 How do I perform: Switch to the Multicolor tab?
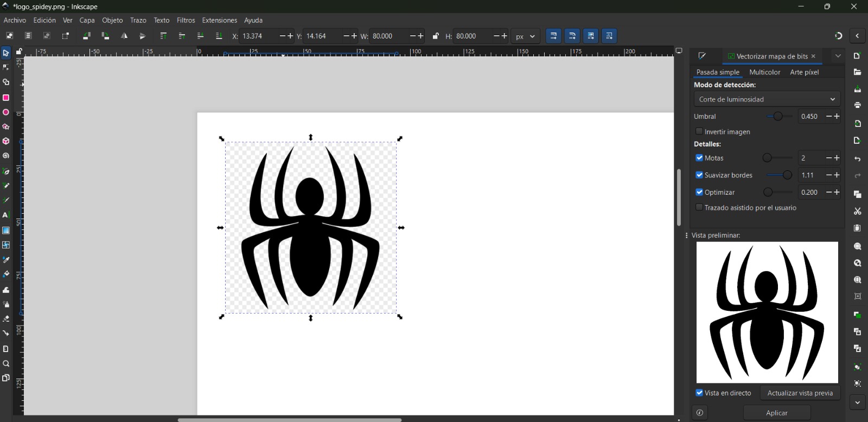[764, 72]
